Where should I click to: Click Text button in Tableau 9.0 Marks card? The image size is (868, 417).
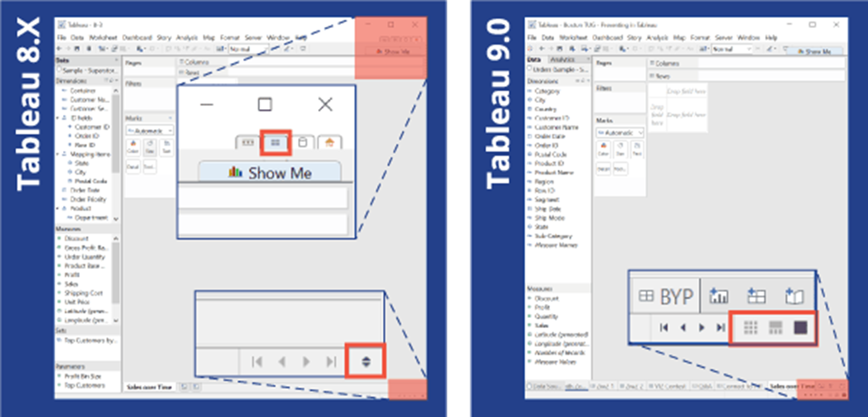point(637,150)
